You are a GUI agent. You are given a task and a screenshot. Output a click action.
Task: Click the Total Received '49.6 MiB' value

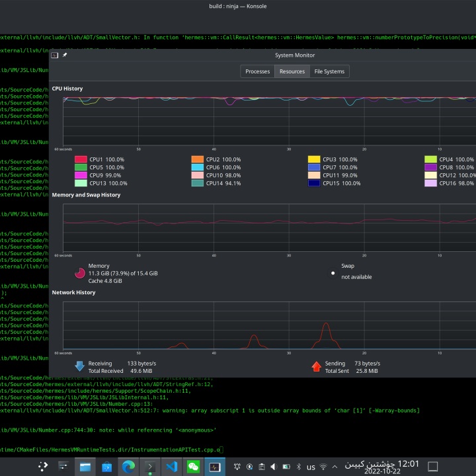pos(141,371)
